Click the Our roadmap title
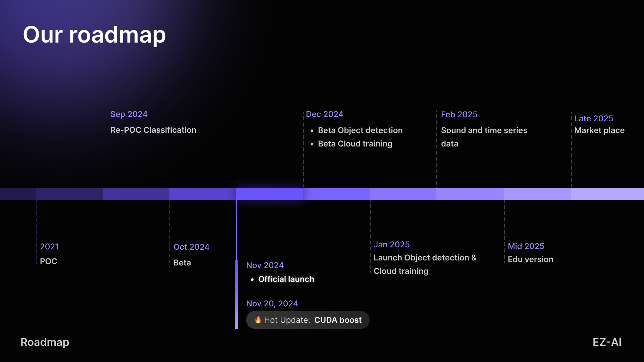The height and width of the screenshot is (362, 644). [x=94, y=35]
